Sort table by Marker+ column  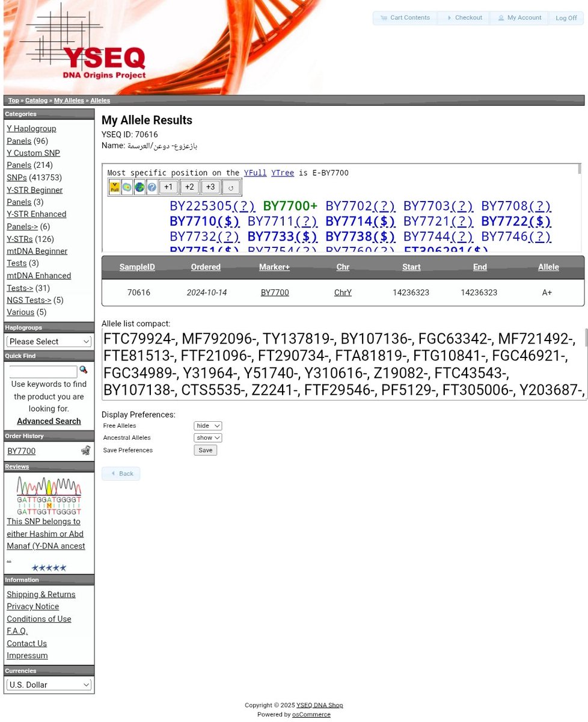[274, 267]
